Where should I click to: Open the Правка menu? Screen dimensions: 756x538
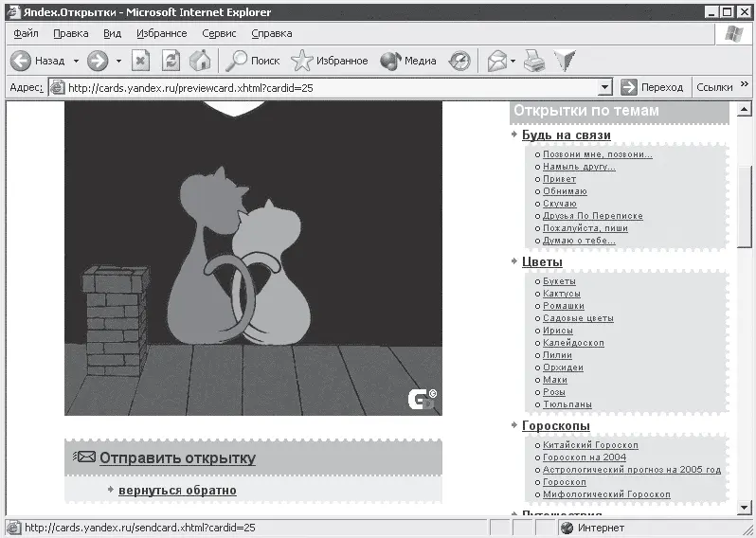(x=71, y=33)
